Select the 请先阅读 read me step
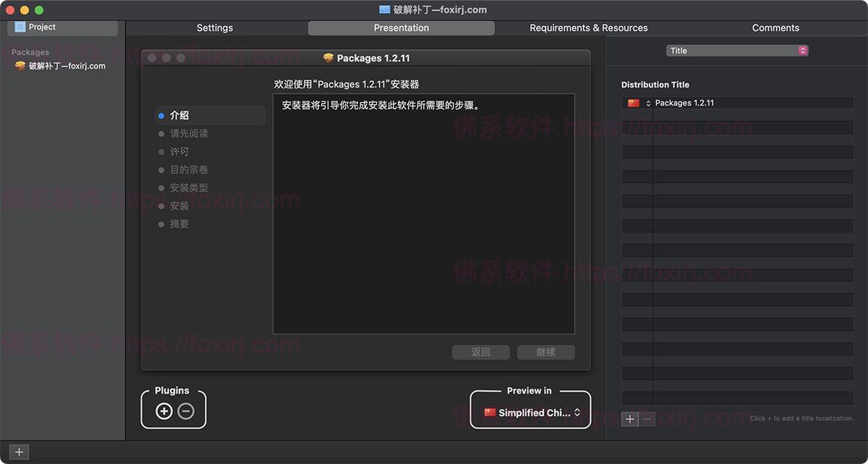Image resolution: width=868 pixels, height=464 pixels. pos(189,133)
